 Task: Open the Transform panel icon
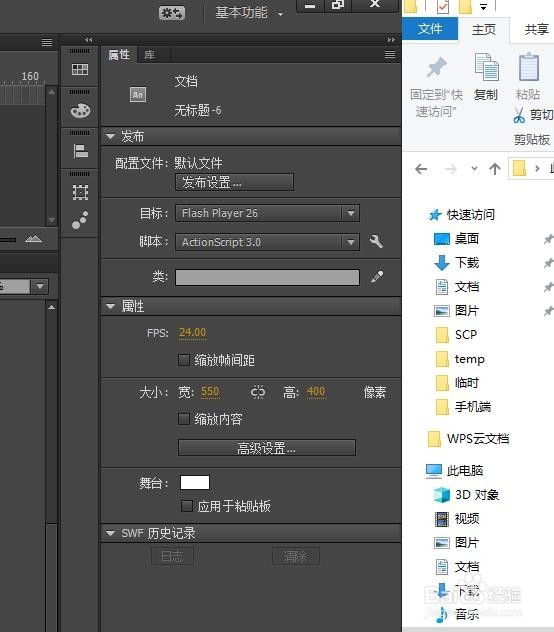[80, 192]
